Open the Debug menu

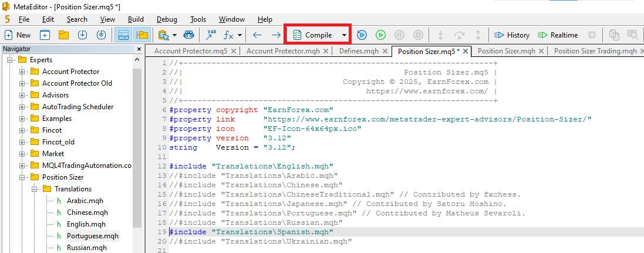pyautogui.click(x=167, y=19)
